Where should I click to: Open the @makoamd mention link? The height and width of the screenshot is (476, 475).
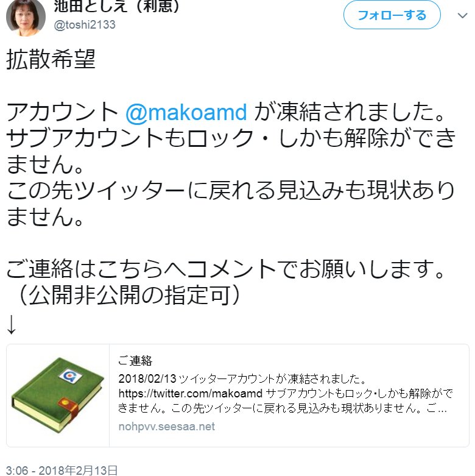(x=186, y=112)
